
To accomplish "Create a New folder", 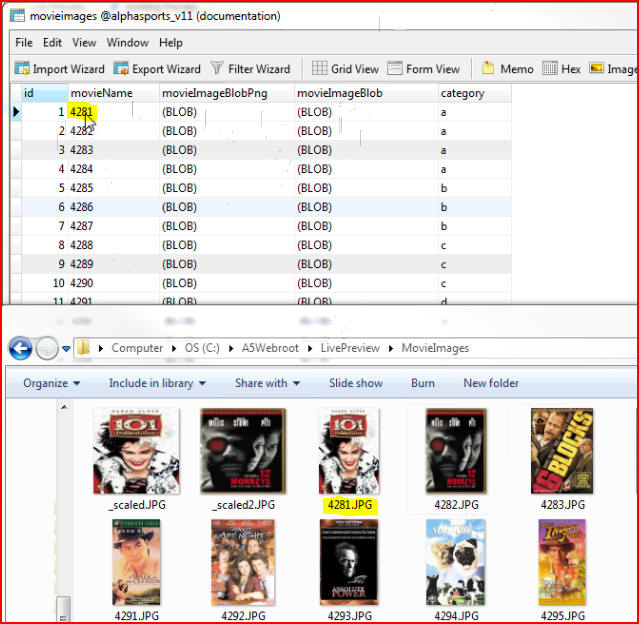I will point(491,383).
